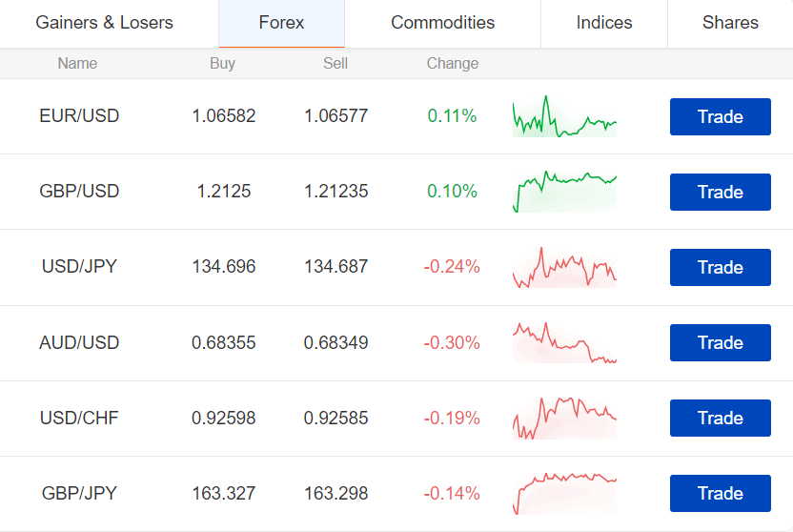Screen dimensions: 793x532
Task: Click USD/CHF sell price 0.92585
Action: [335, 419]
